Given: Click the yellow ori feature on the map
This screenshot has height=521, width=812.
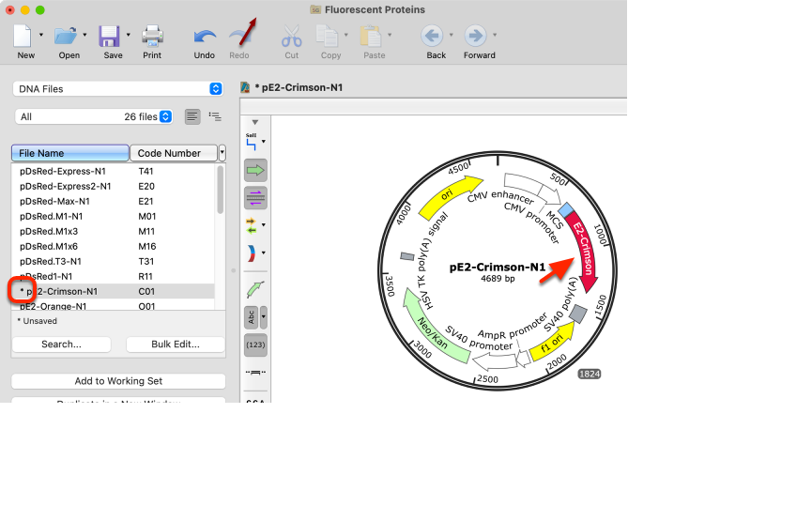Looking at the screenshot, I should click(449, 196).
